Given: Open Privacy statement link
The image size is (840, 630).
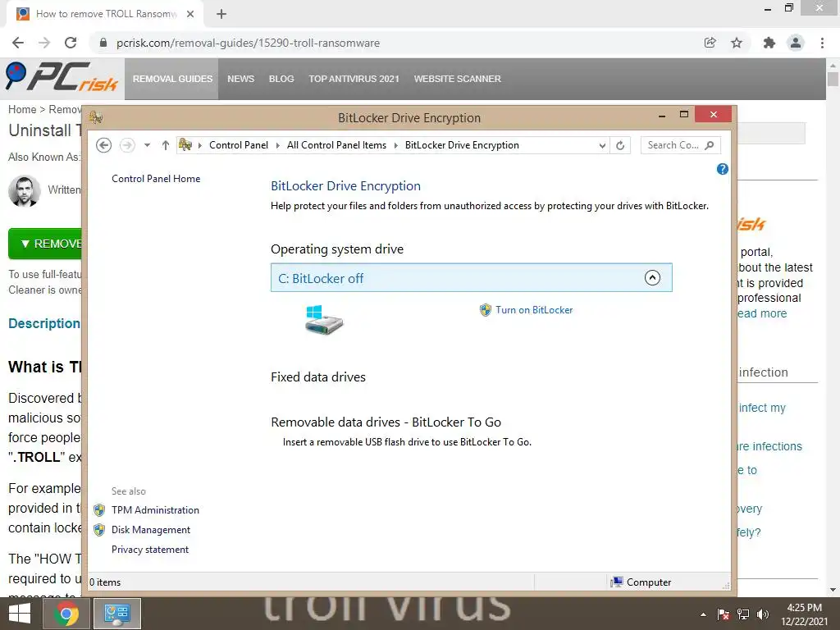Looking at the screenshot, I should pos(150,550).
